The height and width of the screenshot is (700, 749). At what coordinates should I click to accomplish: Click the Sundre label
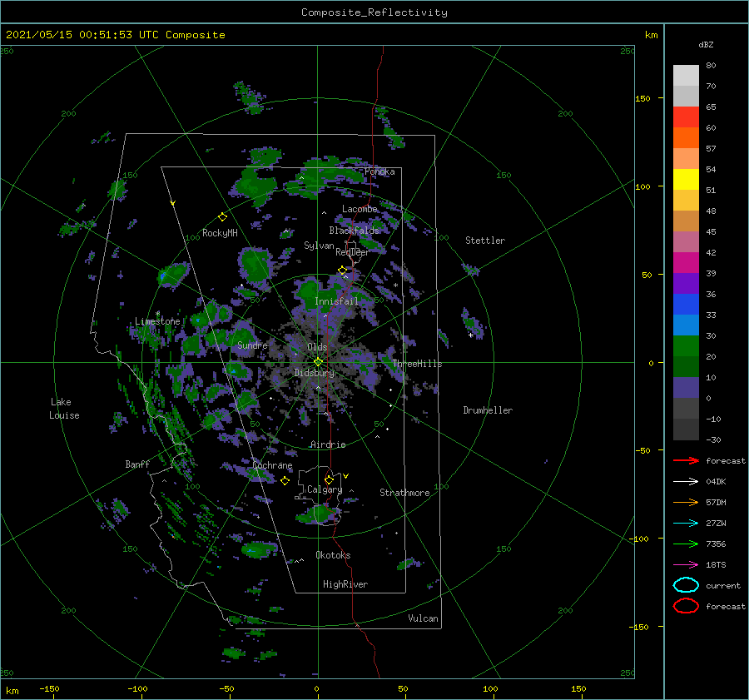(252, 345)
